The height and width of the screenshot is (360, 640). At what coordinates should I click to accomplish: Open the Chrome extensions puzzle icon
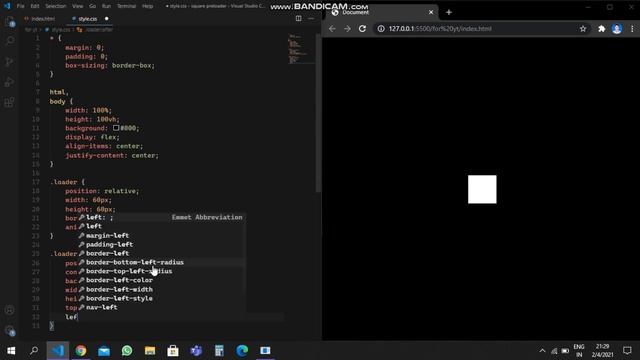point(601,29)
